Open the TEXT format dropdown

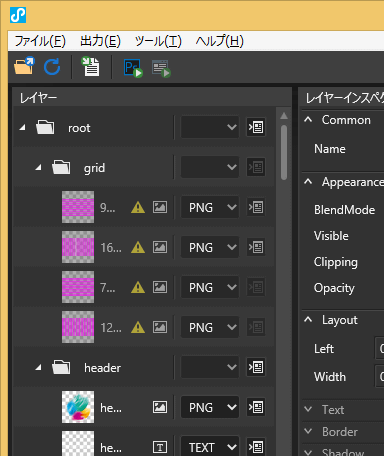[x=210, y=446]
